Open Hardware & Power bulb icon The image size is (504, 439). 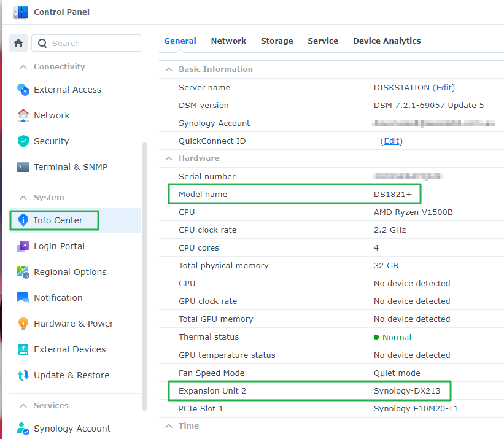point(23,324)
